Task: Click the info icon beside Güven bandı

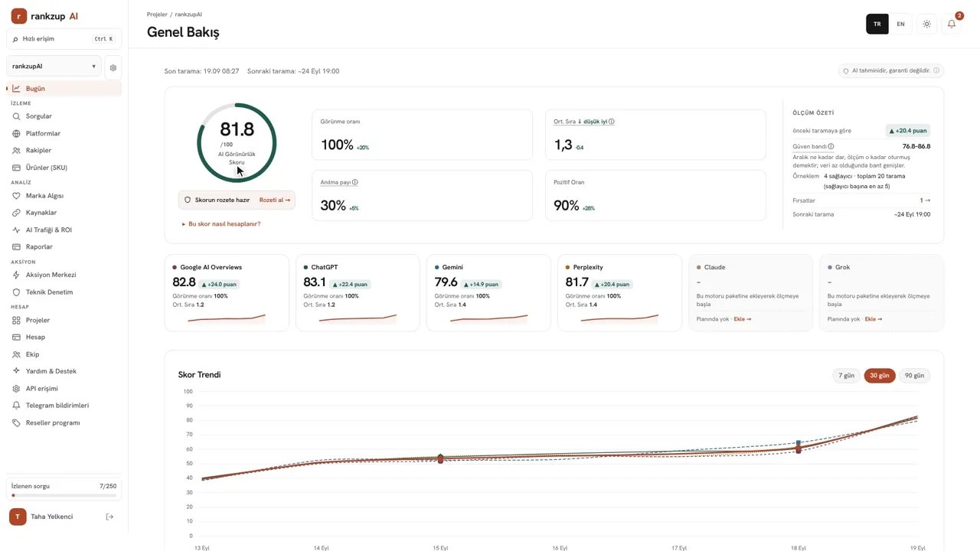Action: click(x=831, y=146)
